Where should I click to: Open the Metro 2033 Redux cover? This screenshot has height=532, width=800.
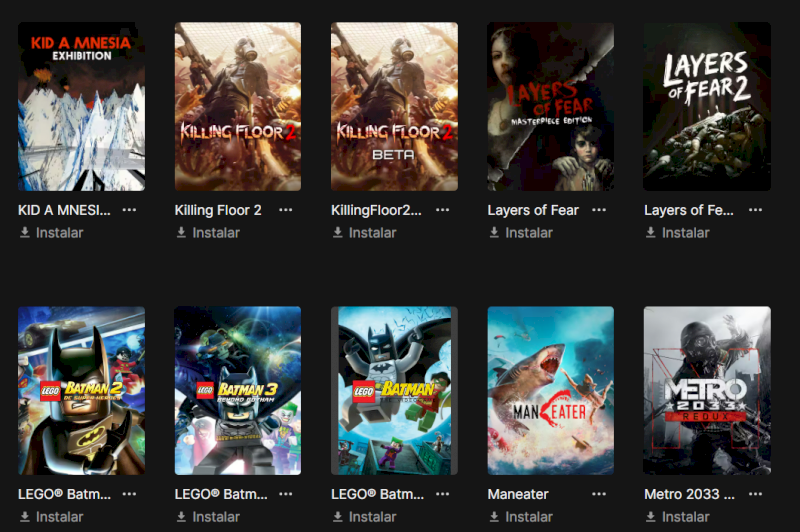point(707,391)
